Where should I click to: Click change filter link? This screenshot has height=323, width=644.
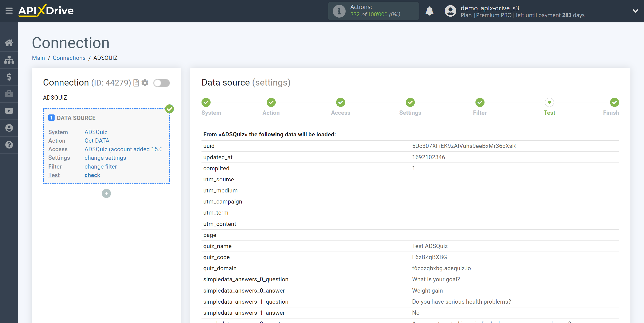point(101,167)
